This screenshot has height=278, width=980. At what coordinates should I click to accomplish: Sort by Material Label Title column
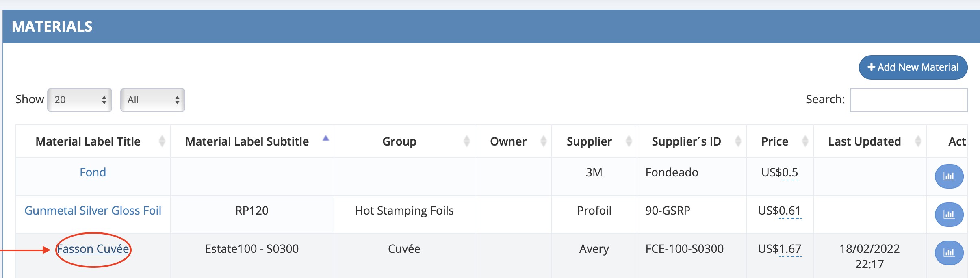coord(162,141)
